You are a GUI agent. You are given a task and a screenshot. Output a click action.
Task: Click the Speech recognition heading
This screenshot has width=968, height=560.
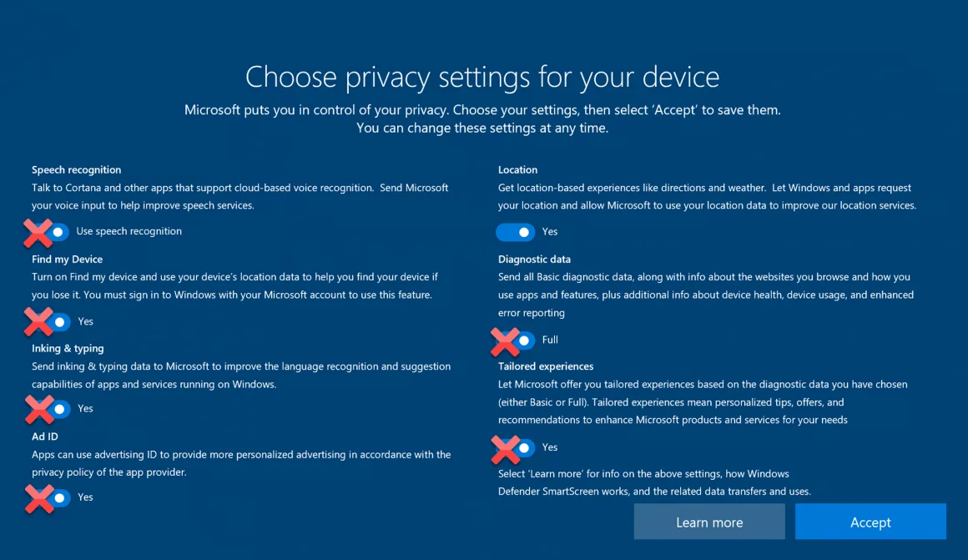[x=77, y=169]
